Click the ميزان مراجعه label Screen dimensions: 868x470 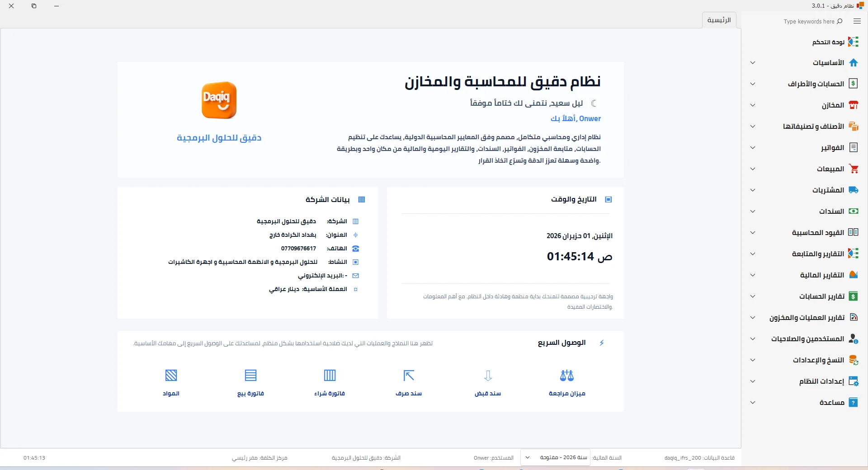[567, 394]
